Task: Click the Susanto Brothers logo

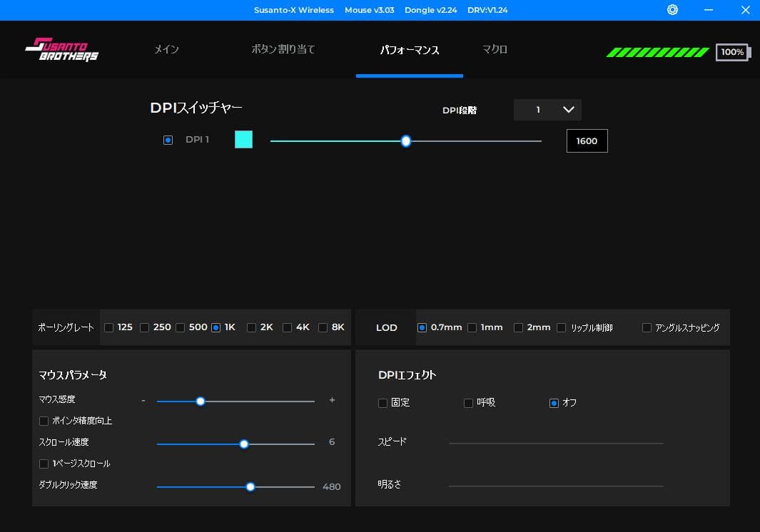Action: (x=62, y=49)
